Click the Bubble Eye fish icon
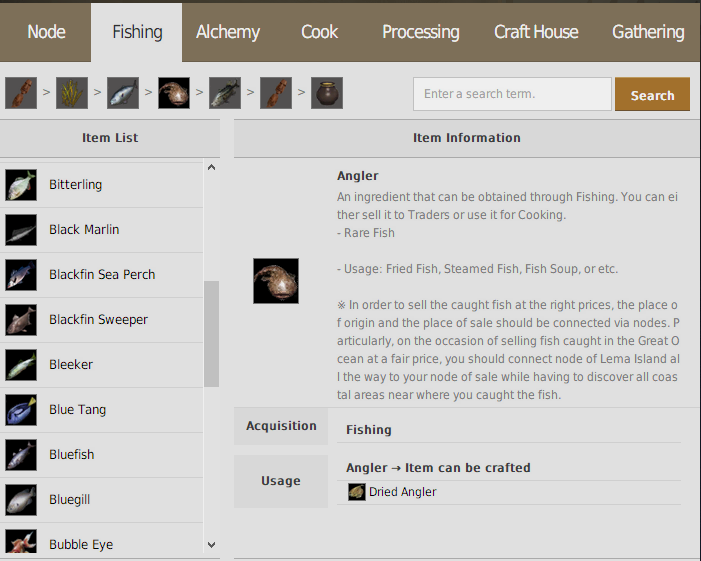Viewport: 701px width, 561px height. pos(21,544)
